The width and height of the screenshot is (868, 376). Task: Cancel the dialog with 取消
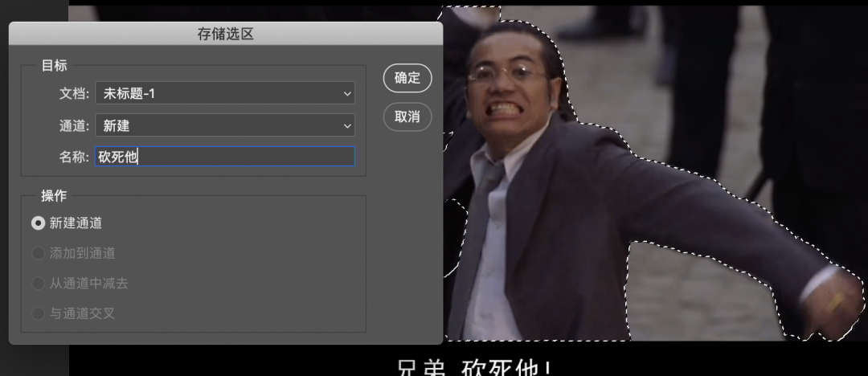coord(407,116)
